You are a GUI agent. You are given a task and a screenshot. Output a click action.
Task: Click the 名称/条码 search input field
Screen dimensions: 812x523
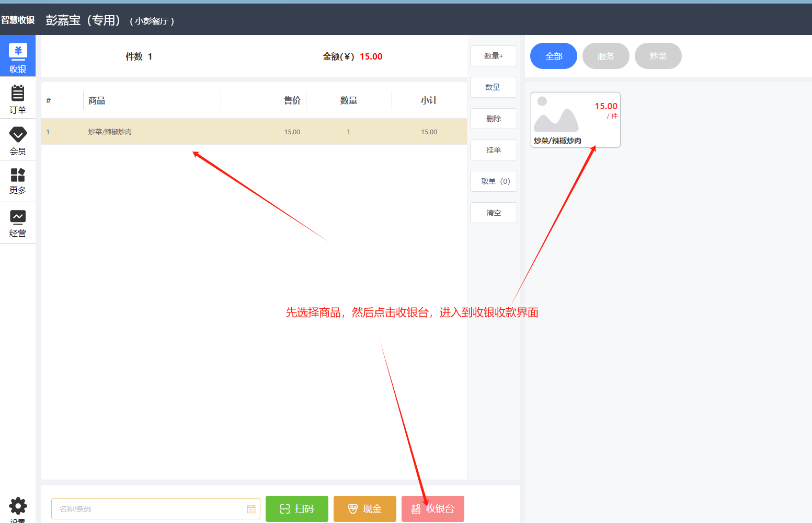pos(149,509)
